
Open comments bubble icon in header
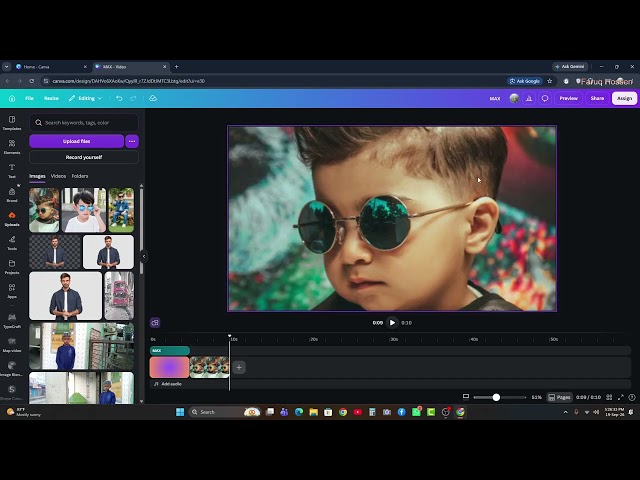coord(545,98)
